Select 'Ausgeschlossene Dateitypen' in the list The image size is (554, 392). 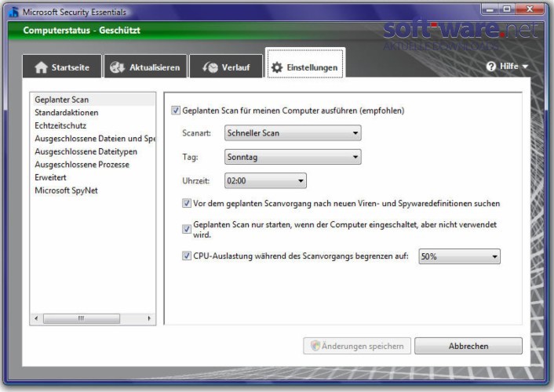[93, 151]
